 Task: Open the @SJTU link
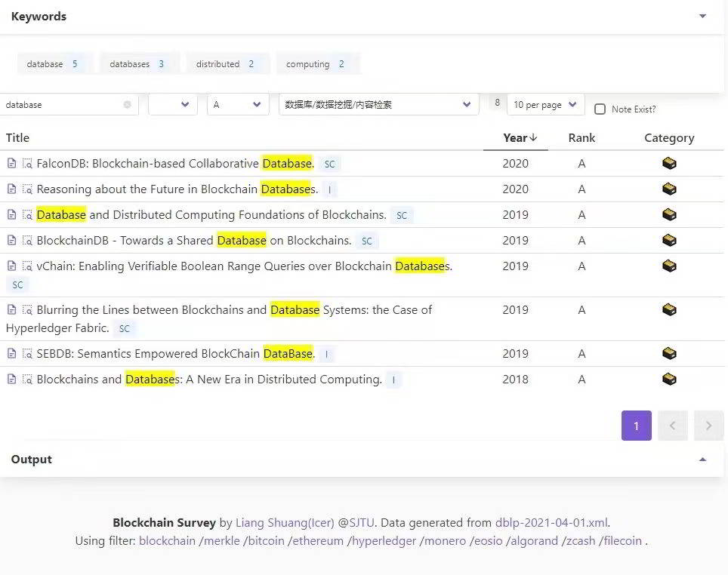coord(356,523)
